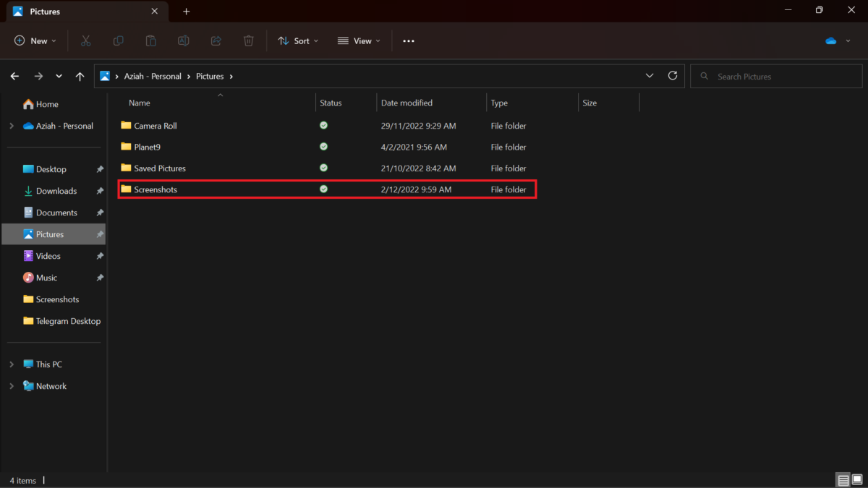Image resolution: width=868 pixels, height=488 pixels.
Task: Unpin Pictures via its Quick access pin icon
Action: tap(100, 234)
